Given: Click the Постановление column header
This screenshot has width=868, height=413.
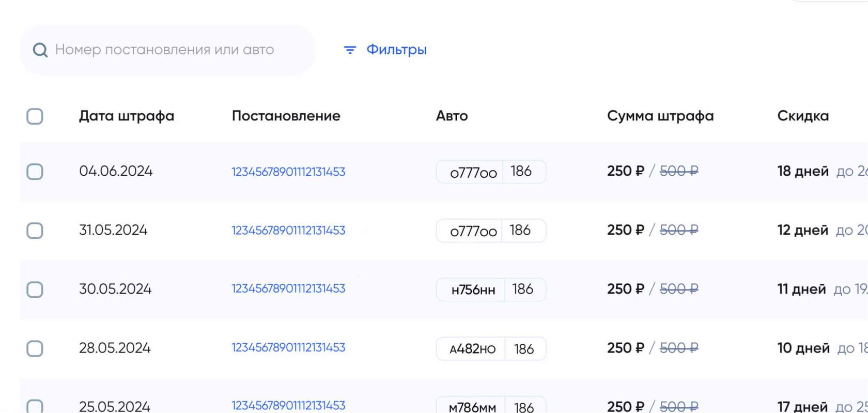Looking at the screenshot, I should 286,116.
